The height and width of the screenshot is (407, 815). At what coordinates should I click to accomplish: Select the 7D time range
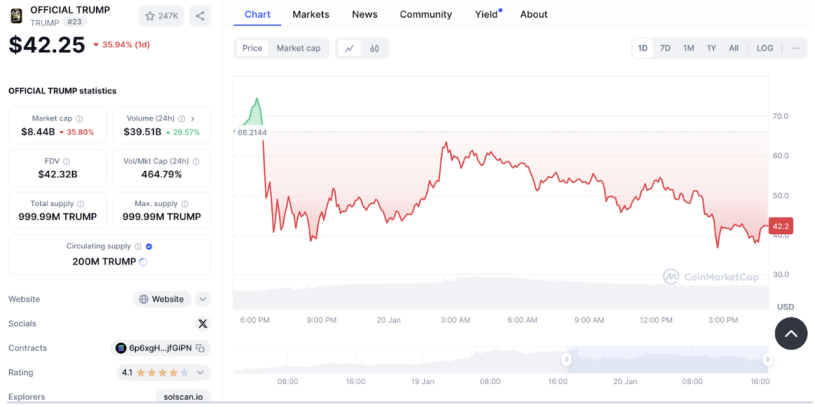point(665,48)
